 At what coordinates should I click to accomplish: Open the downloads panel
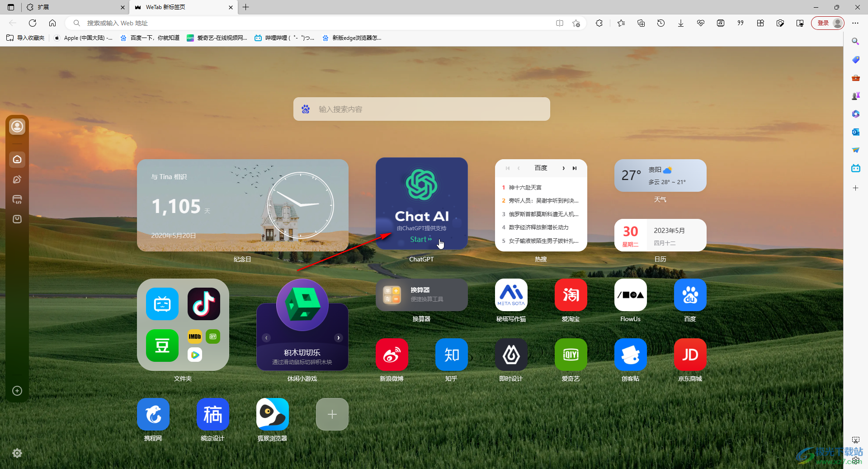[x=681, y=23]
